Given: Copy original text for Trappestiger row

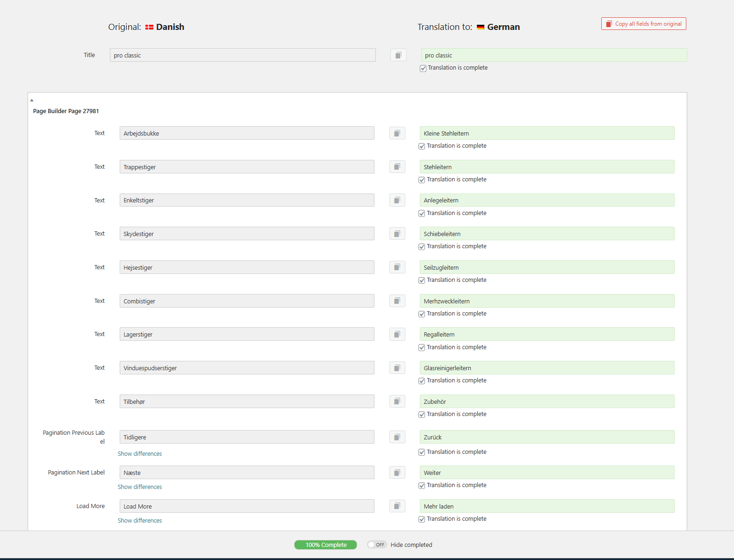Looking at the screenshot, I should [397, 167].
